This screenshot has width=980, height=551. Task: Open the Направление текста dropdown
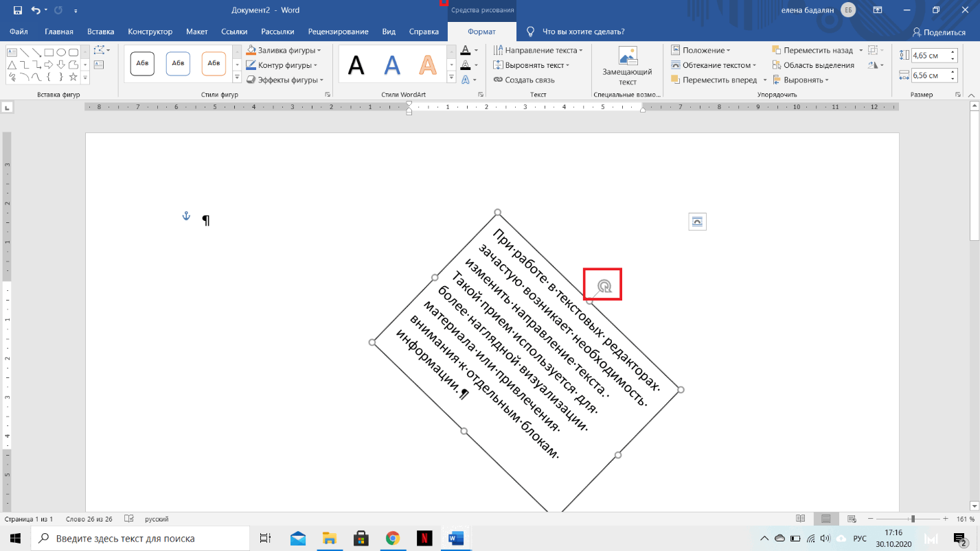[x=538, y=50]
